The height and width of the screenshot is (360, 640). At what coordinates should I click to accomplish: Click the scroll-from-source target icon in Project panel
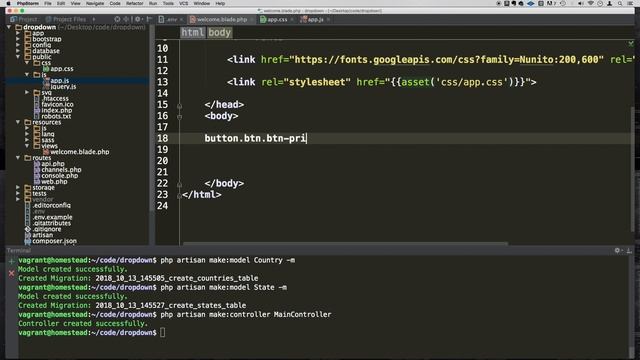coord(117,19)
